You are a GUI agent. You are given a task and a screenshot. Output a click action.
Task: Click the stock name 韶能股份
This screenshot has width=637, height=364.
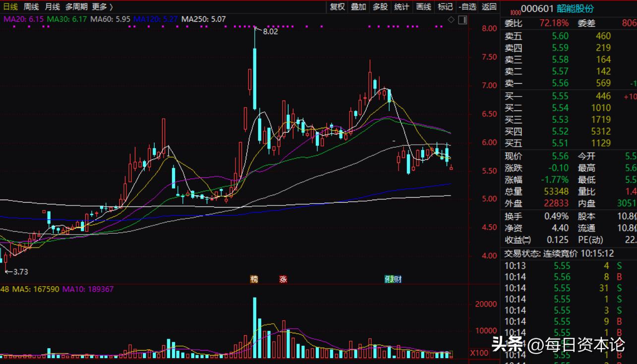[575, 9]
